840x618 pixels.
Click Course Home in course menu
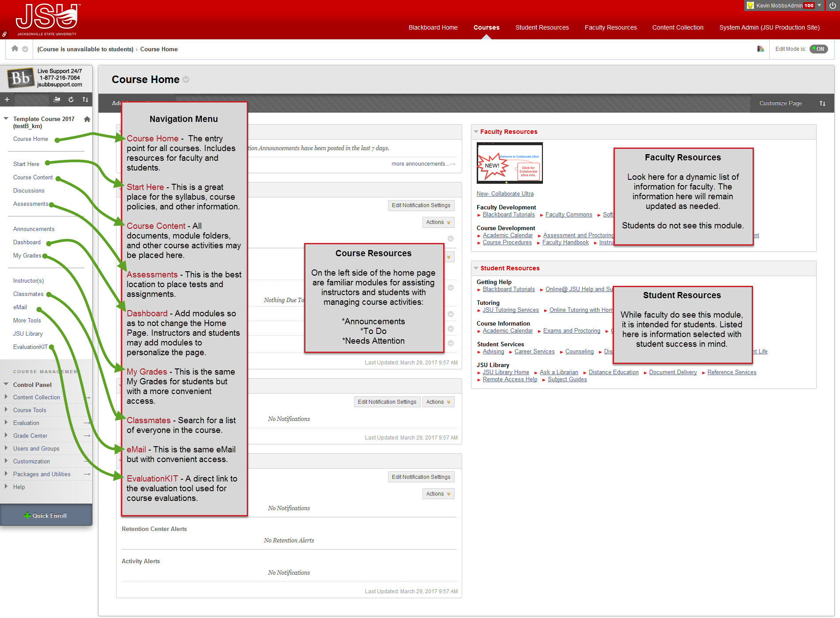click(30, 139)
